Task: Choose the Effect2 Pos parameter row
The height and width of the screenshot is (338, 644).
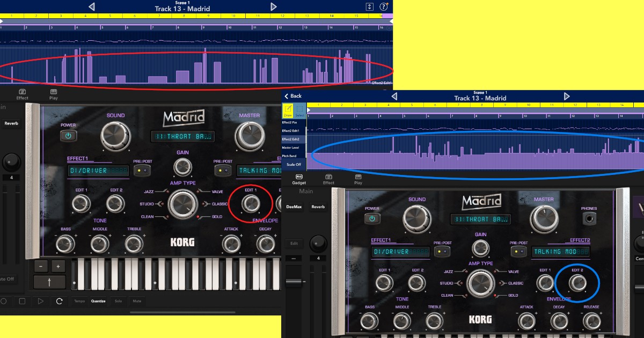Action: 294,123
